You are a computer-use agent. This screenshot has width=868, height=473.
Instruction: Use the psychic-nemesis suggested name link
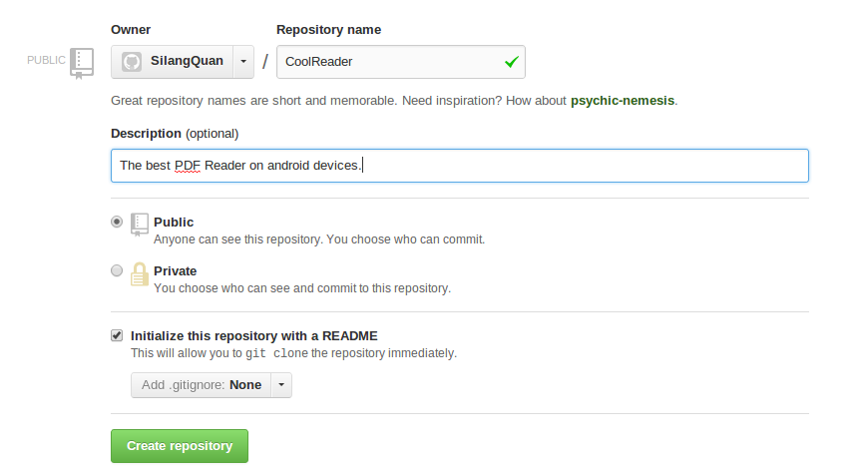click(x=623, y=101)
